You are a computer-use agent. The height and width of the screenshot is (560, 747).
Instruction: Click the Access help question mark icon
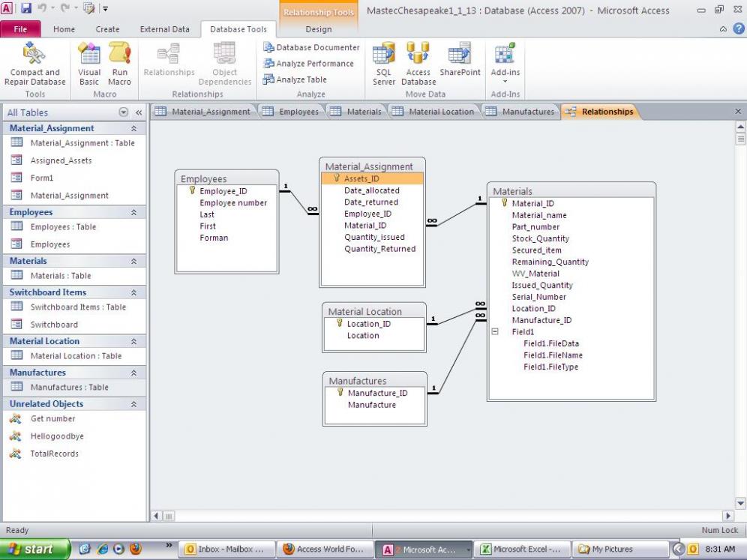pos(739,28)
